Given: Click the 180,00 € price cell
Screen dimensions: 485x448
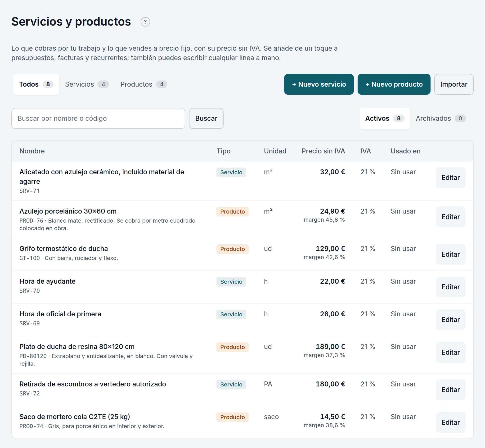Looking at the screenshot, I should click(x=330, y=384).
